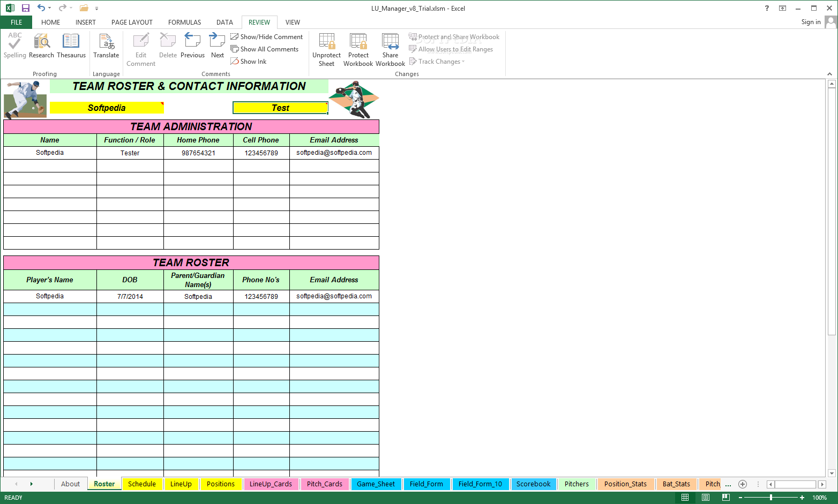This screenshot has height=504, width=838.
Task: Click the Redo icon
Action: click(x=62, y=8)
